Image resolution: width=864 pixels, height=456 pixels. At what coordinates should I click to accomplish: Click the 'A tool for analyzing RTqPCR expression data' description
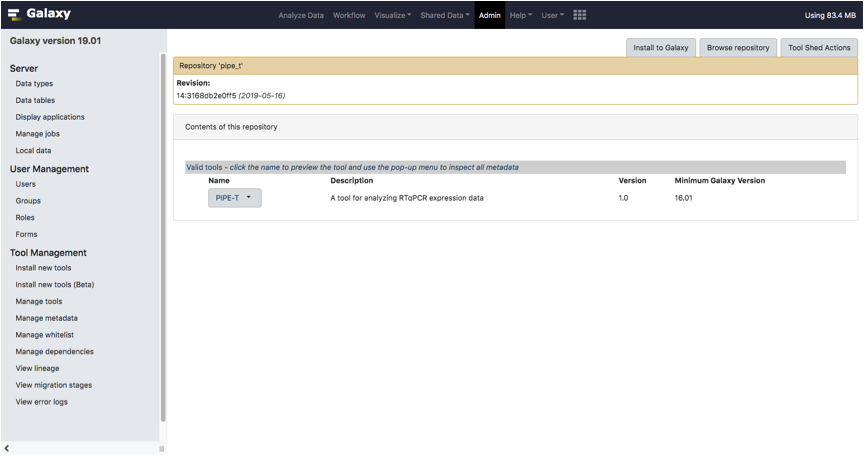[x=407, y=198]
